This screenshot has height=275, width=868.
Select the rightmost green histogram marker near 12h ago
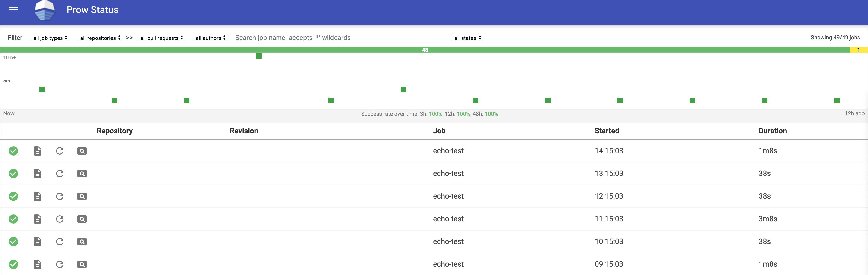click(x=837, y=100)
